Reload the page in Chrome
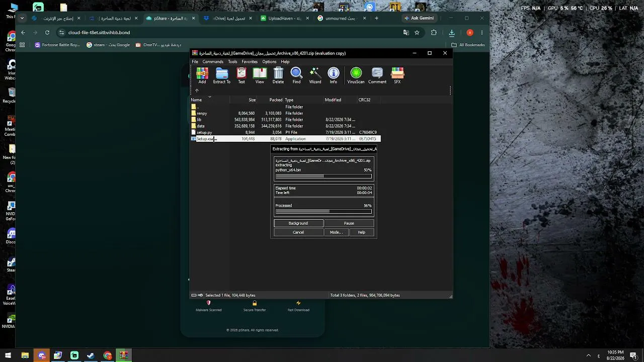The image size is (644, 362). coord(47,33)
